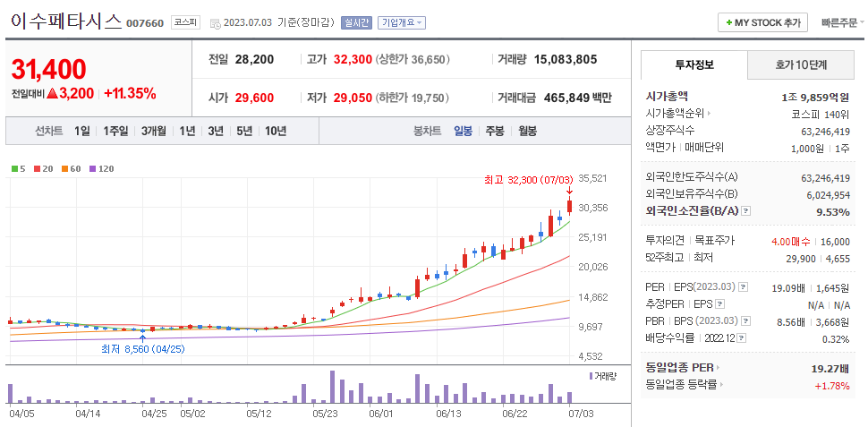Viewport: 868px width, 427px height.
Task: Click the 추정PER EPS help question icon
Action: click(719, 304)
